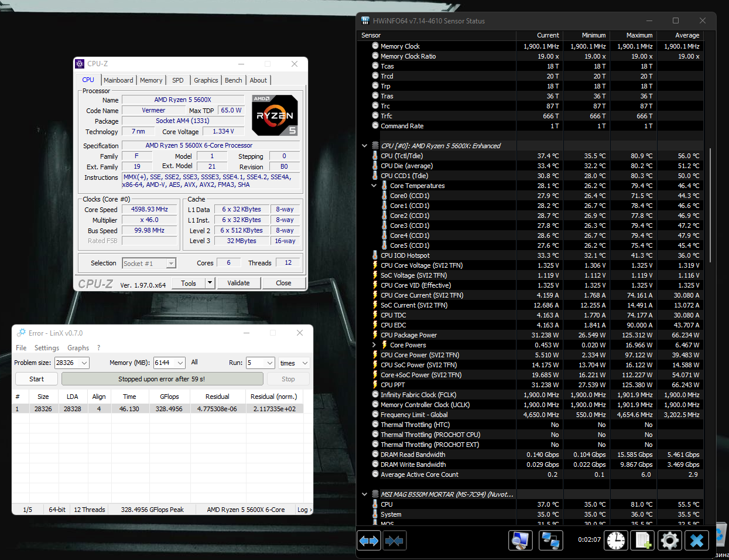Open the times unit dropdown in LinX

(x=304, y=363)
